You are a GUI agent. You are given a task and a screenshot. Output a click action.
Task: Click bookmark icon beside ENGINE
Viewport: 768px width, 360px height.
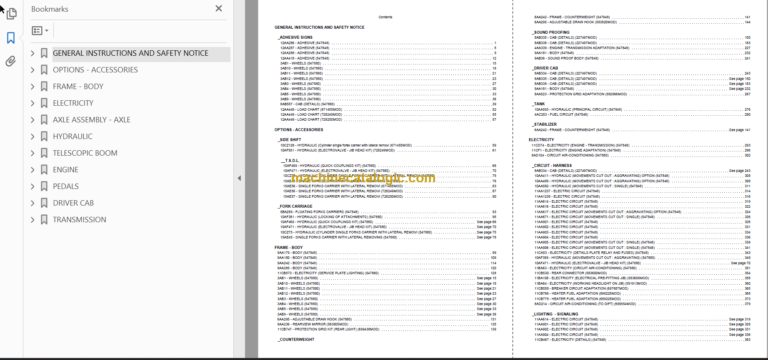[44, 170]
